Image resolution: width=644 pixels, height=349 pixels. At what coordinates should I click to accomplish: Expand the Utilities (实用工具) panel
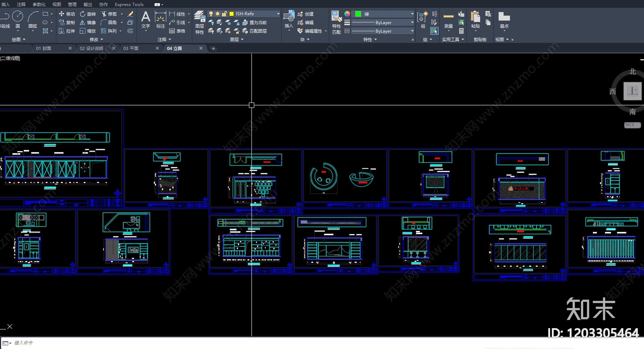point(453,39)
